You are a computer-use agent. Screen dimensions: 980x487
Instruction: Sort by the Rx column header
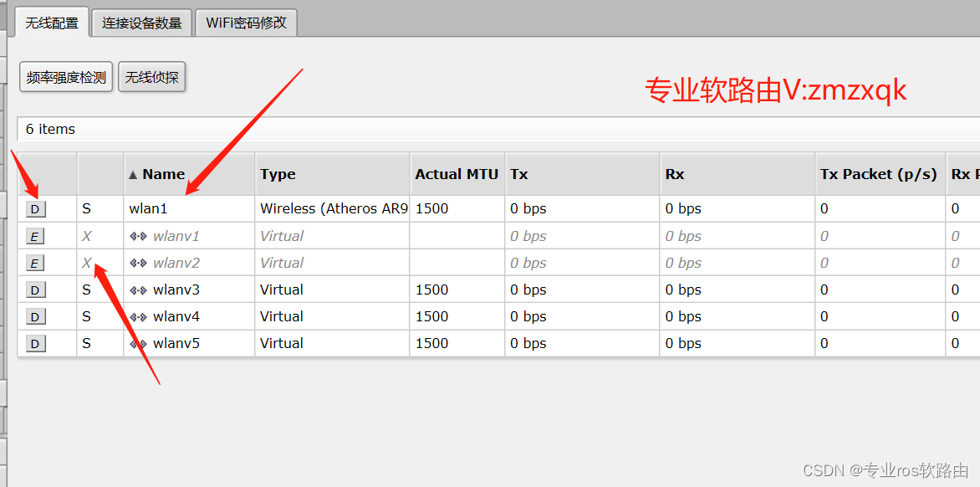point(737,174)
